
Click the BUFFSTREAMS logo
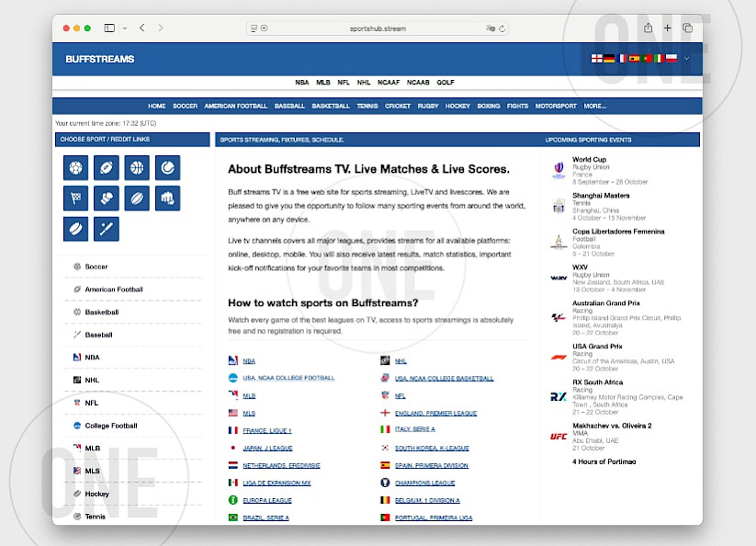point(100,59)
